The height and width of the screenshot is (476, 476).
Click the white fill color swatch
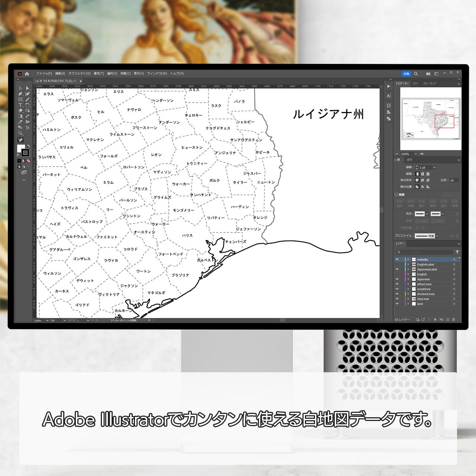click(21, 148)
